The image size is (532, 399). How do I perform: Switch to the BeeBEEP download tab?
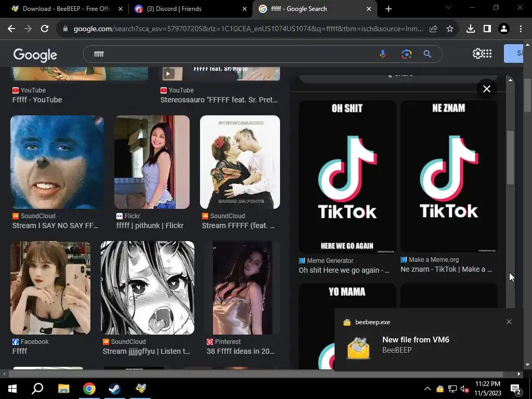click(x=66, y=9)
